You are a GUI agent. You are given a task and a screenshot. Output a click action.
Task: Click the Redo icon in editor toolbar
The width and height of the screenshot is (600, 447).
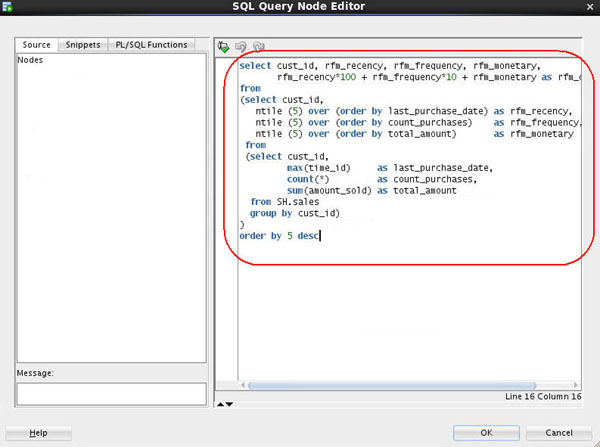(x=259, y=47)
